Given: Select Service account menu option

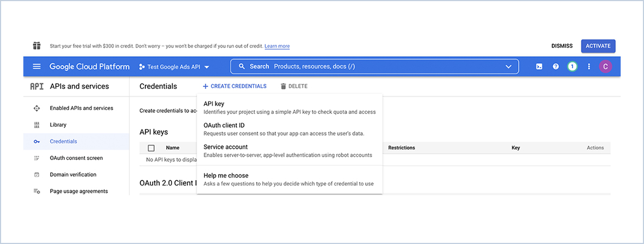Looking at the screenshot, I should [x=290, y=151].
